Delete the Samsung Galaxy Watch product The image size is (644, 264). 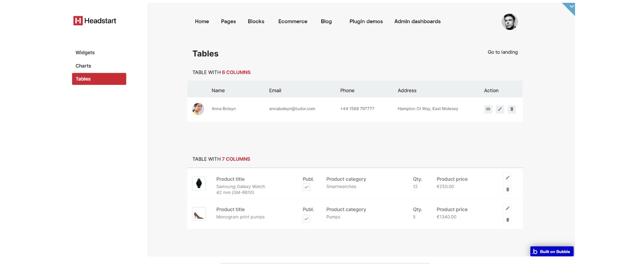507,189
